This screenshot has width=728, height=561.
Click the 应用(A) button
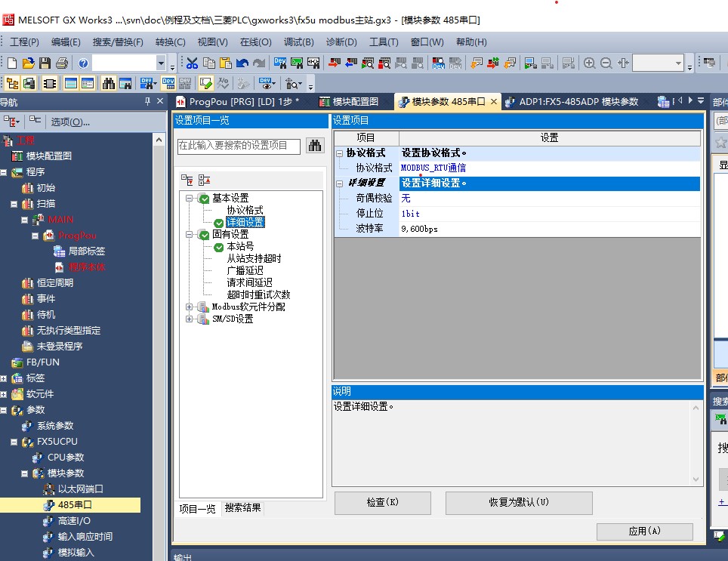(644, 532)
